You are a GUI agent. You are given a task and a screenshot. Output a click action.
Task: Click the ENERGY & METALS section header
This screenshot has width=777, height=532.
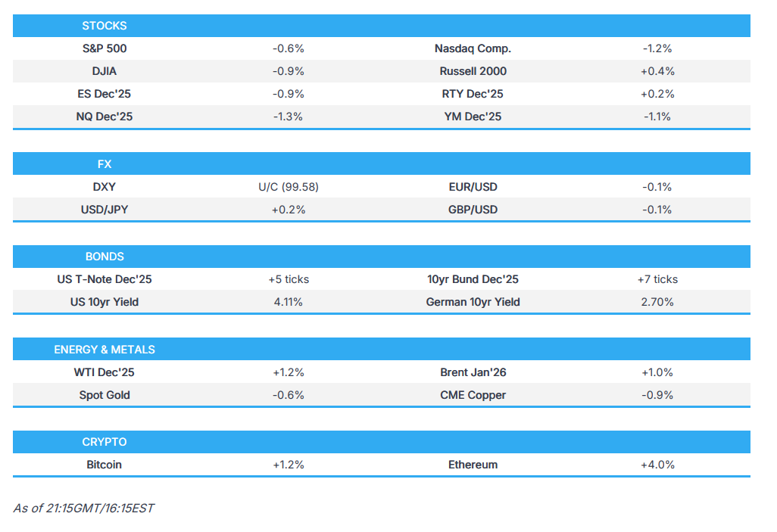pos(105,350)
